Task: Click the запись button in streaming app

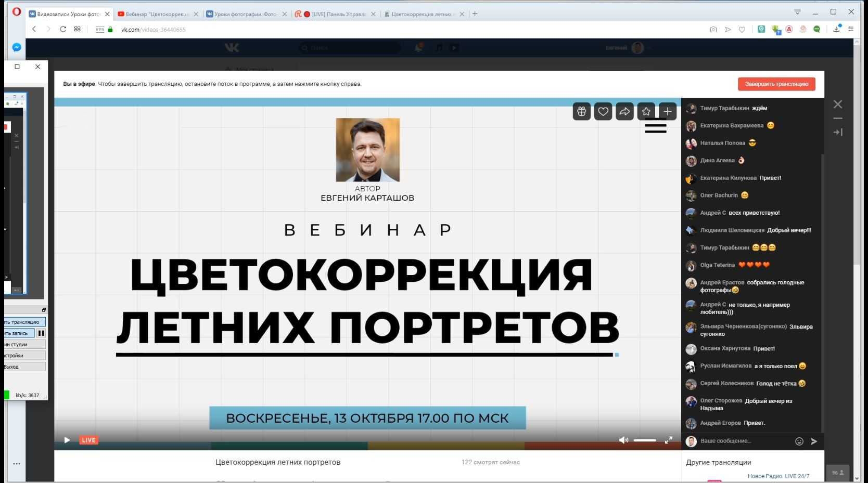Action: 19,333
